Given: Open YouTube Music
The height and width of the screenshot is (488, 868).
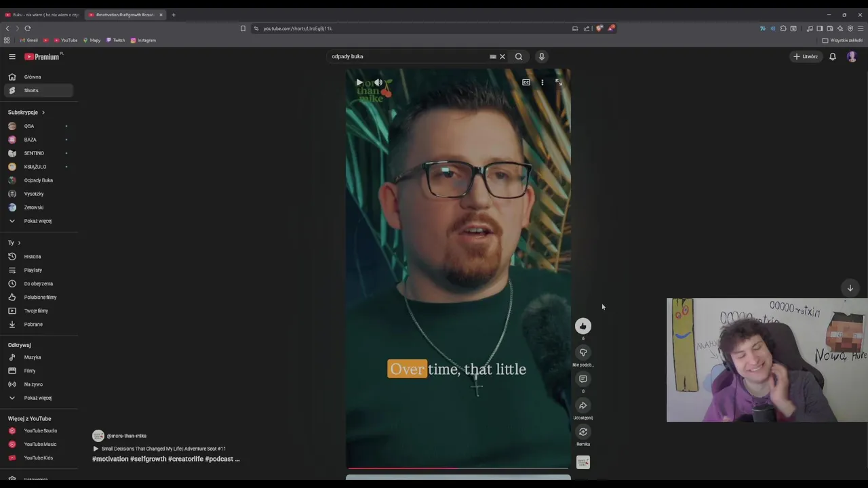Looking at the screenshot, I should tap(39, 445).
